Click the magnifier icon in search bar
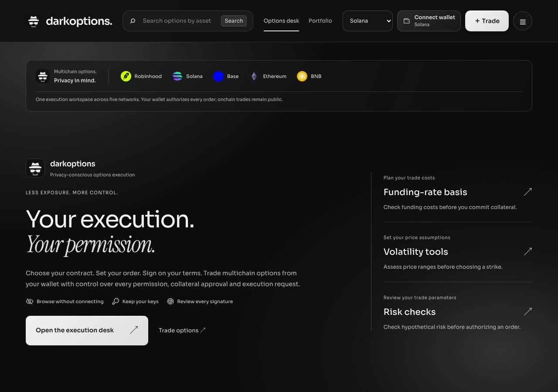The height and width of the screenshot is (392, 558). pos(133,21)
